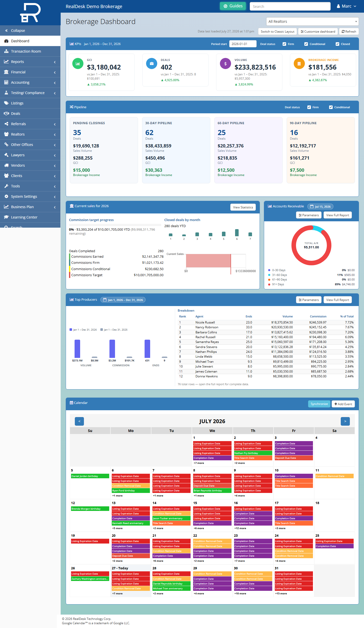Uncheck the KPIs Closed checkbox

point(337,44)
